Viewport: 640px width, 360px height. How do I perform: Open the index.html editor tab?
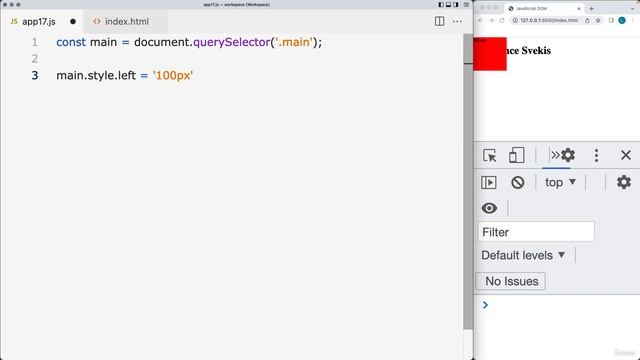point(126,22)
